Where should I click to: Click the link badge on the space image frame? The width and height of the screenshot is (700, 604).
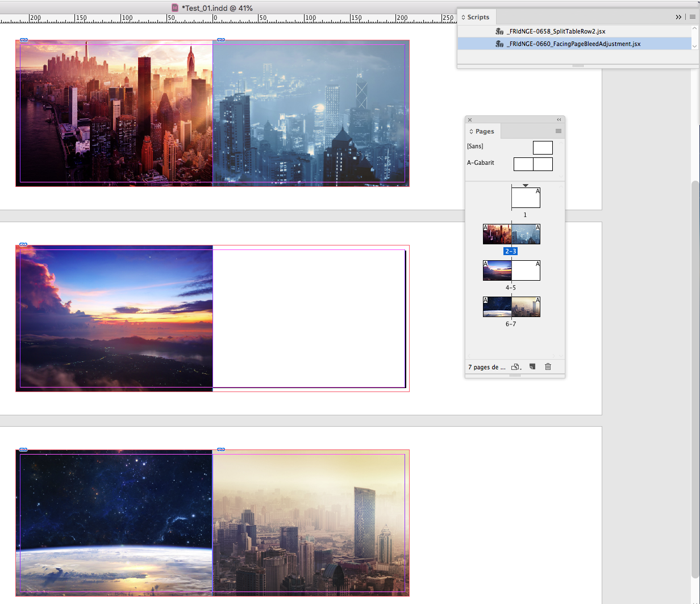click(x=23, y=449)
